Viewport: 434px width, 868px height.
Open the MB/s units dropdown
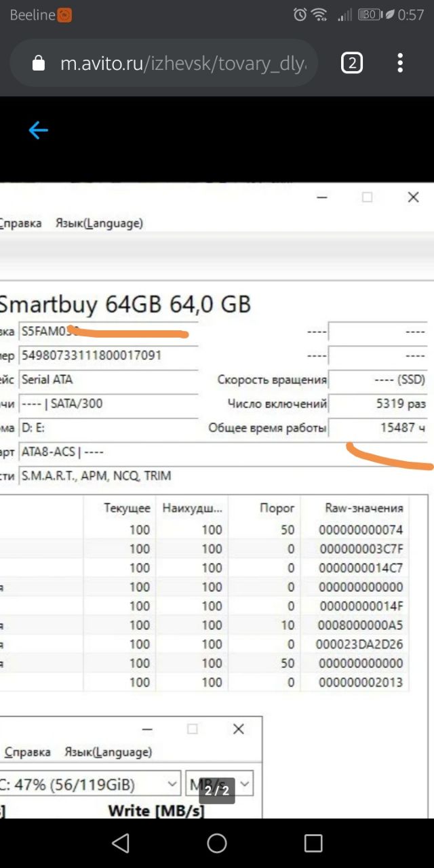(219, 785)
